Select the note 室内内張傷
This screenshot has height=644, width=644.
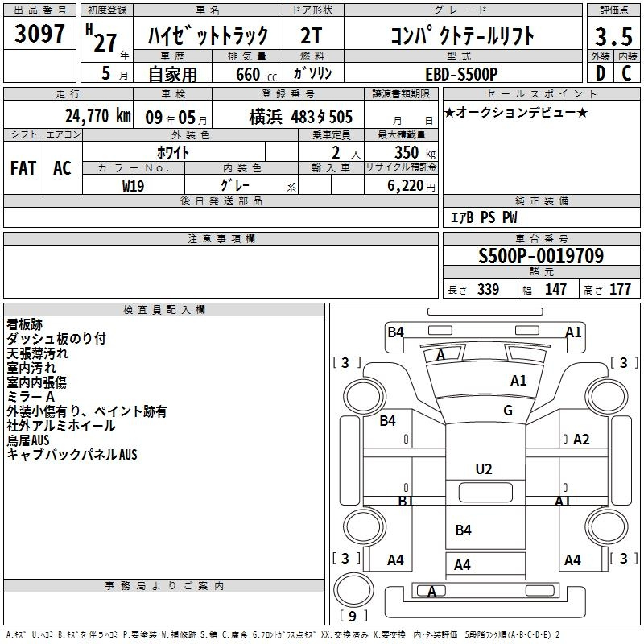click(36, 382)
